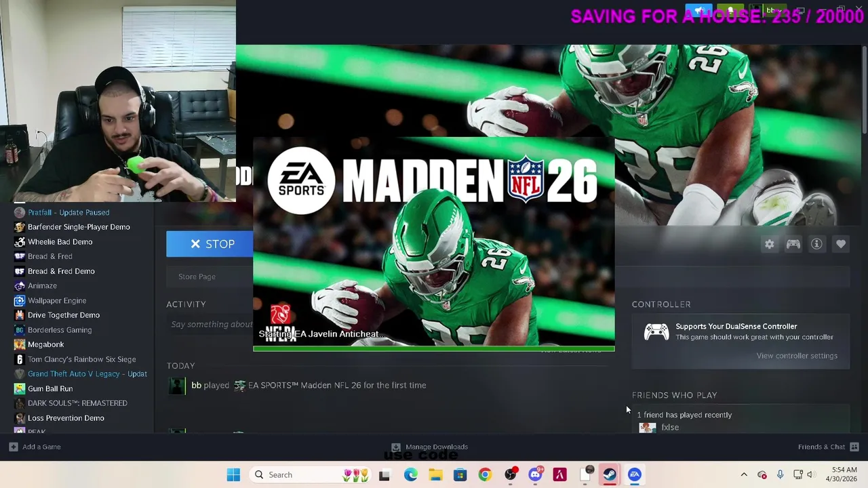Screen dimensions: 868x488
Task: Click Add a Game
Action: pos(41,447)
